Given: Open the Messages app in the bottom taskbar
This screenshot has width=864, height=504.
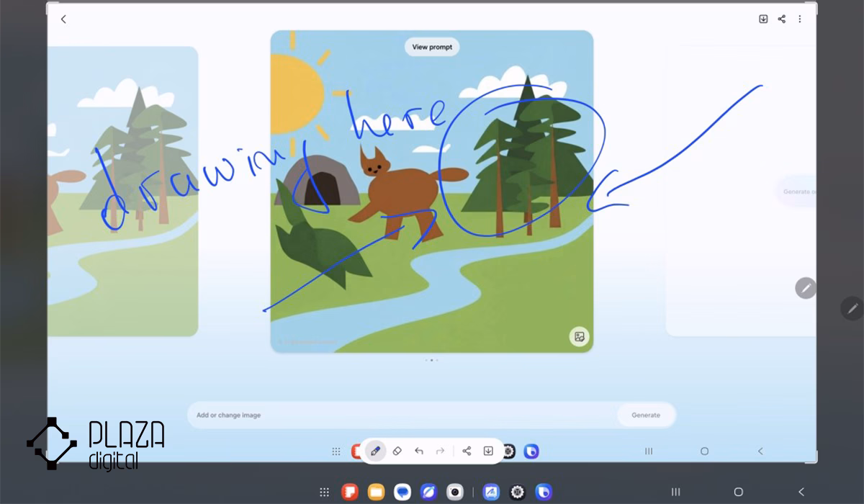Looking at the screenshot, I should tap(402, 492).
